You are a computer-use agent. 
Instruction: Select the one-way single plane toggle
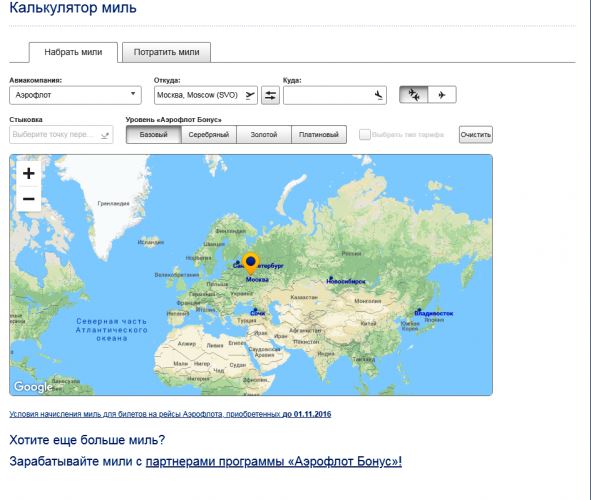[442, 95]
